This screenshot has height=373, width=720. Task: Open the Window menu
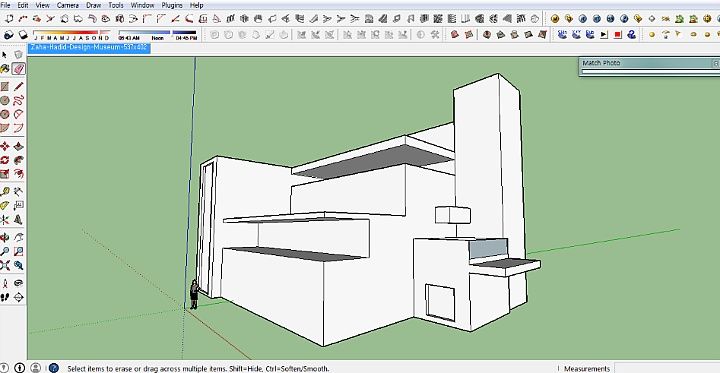pyautogui.click(x=142, y=5)
